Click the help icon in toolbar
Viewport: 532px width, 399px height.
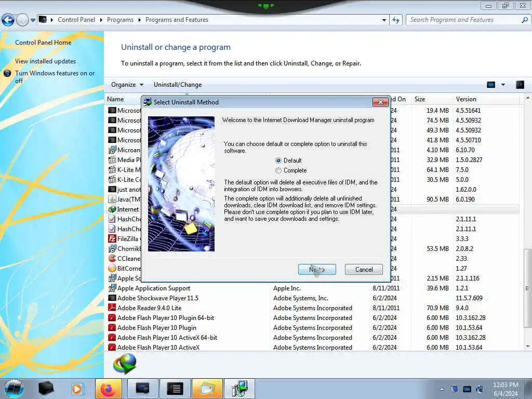[520, 85]
